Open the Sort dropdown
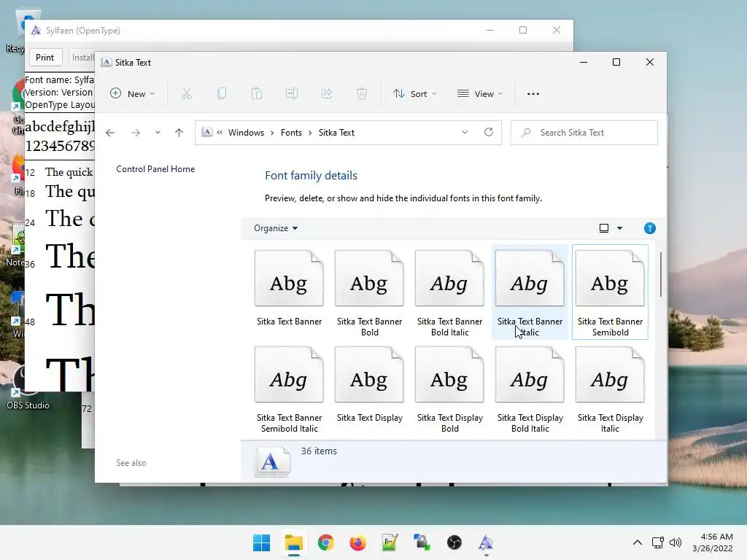The height and width of the screenshot is (560, 747). [x=414, y=94]
